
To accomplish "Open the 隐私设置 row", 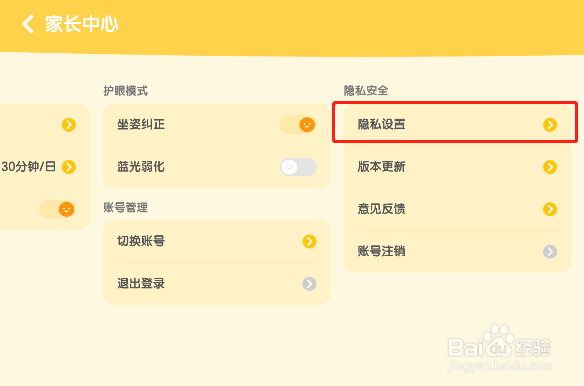I will click(x=457, y=125).
